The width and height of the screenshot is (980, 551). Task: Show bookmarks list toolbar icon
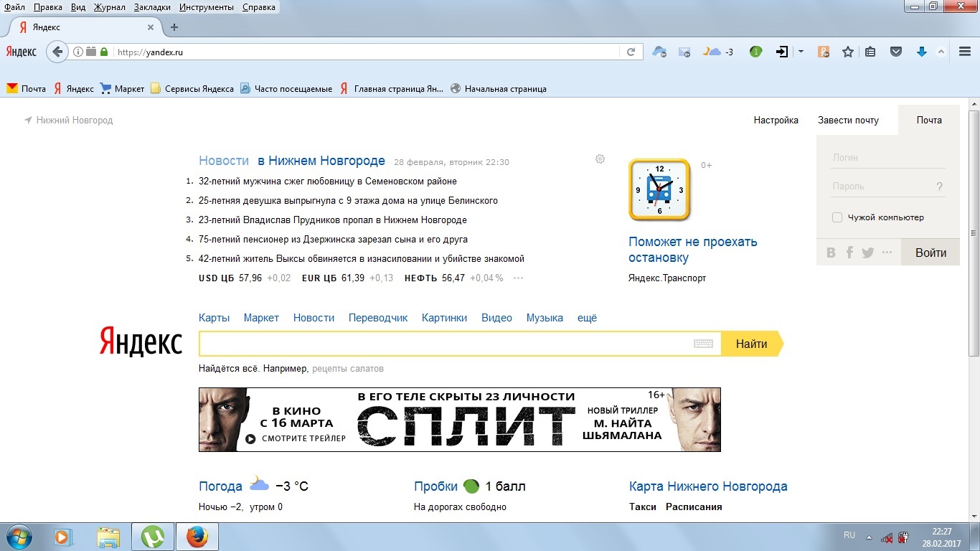(x=870, y=52)
